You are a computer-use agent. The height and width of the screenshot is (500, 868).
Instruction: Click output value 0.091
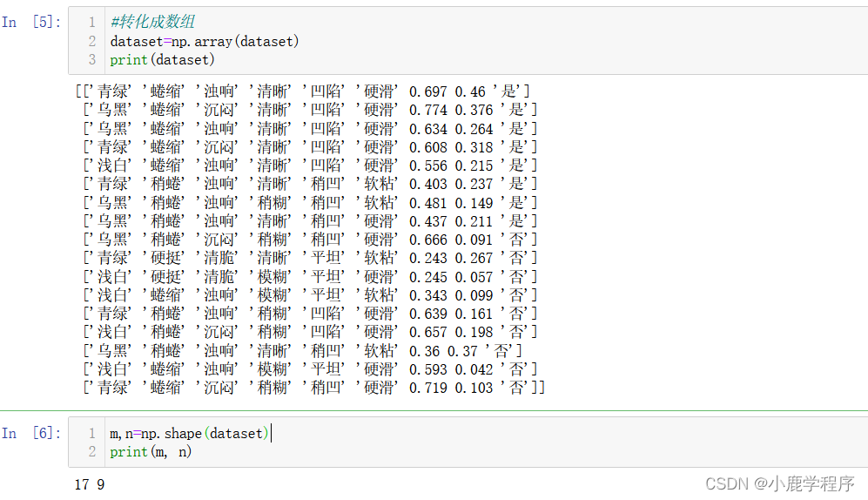click(474, 240)
